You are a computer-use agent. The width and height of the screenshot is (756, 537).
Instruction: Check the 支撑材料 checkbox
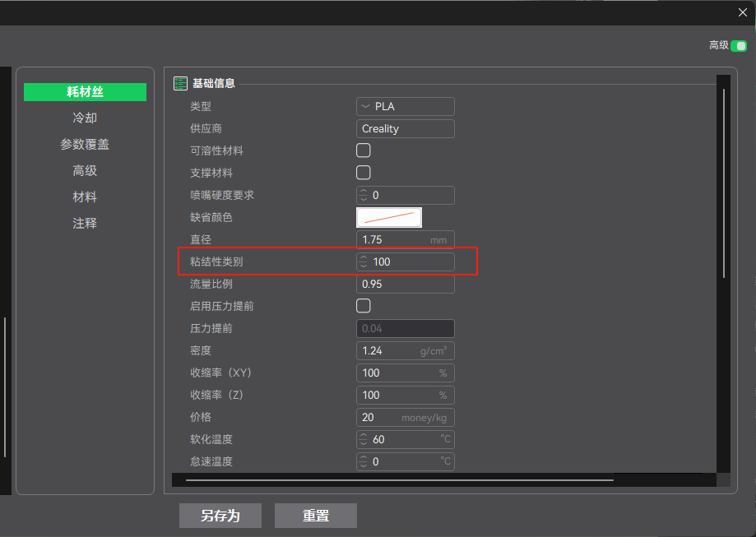(x=363, y=173)
